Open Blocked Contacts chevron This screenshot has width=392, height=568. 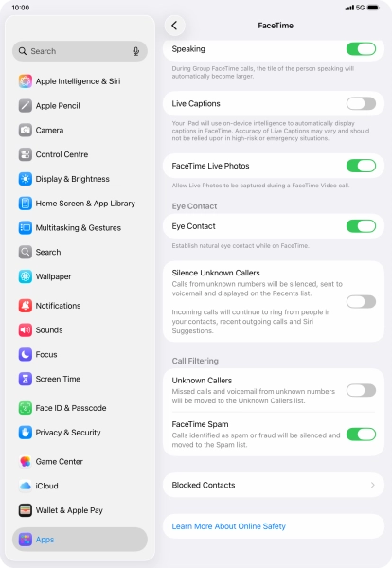pos(372,485)
